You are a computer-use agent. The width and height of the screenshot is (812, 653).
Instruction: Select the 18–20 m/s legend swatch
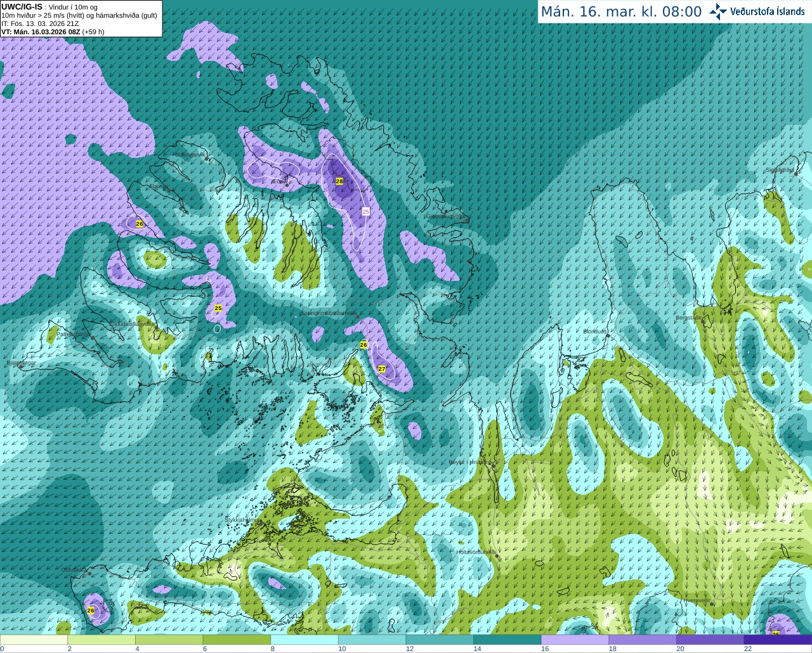(643, 640)
